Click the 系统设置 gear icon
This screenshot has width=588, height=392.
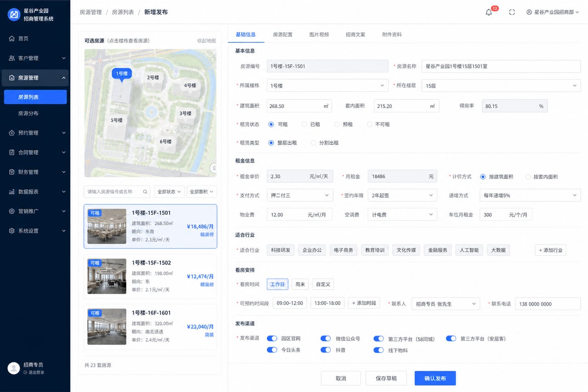[x=12, y=231]
